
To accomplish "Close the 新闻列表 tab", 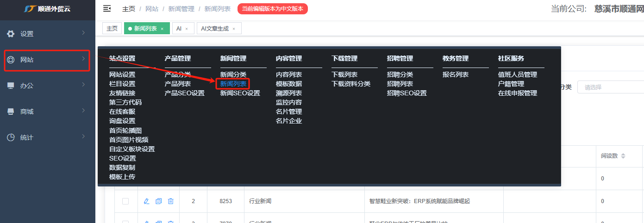I will click(x=162, y=29).
